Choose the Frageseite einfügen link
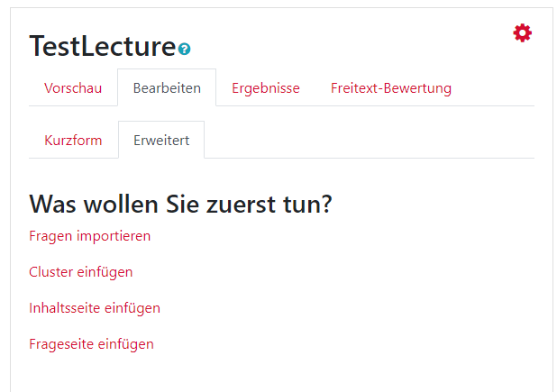This screenshot has height=392, width=557. click(x=91, y=344)
